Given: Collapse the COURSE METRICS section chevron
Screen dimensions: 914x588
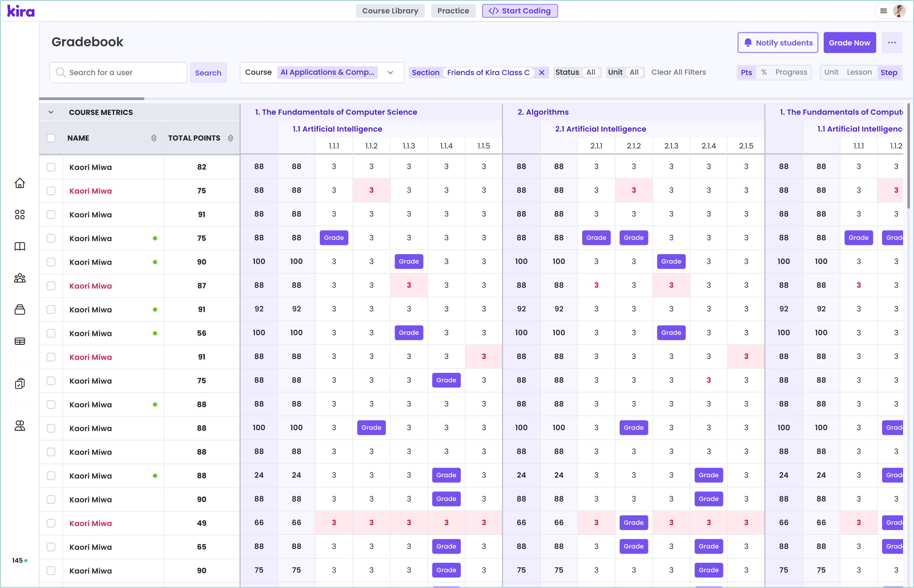Looking at the screenshot, I should (51, 112).
